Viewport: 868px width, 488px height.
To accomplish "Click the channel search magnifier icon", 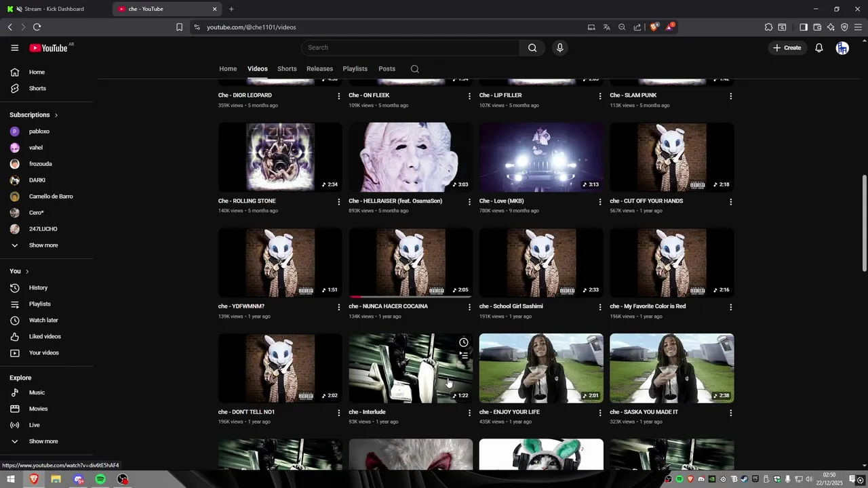I will tap(415, 68).
